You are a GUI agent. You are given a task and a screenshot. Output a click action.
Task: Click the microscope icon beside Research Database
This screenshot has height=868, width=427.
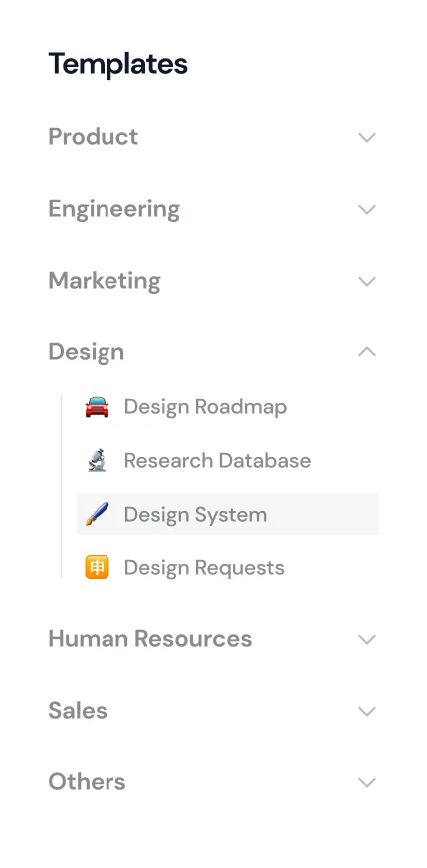[x=97, y=461]
